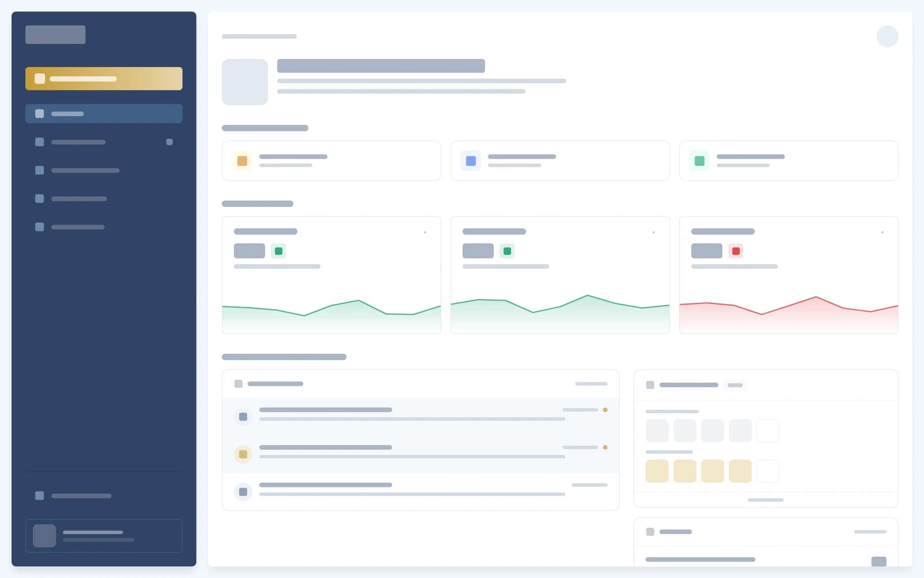924x578 pixels.
Task: Open the sidebar item showing a badge indicator
Action: (x=104, y=142)
